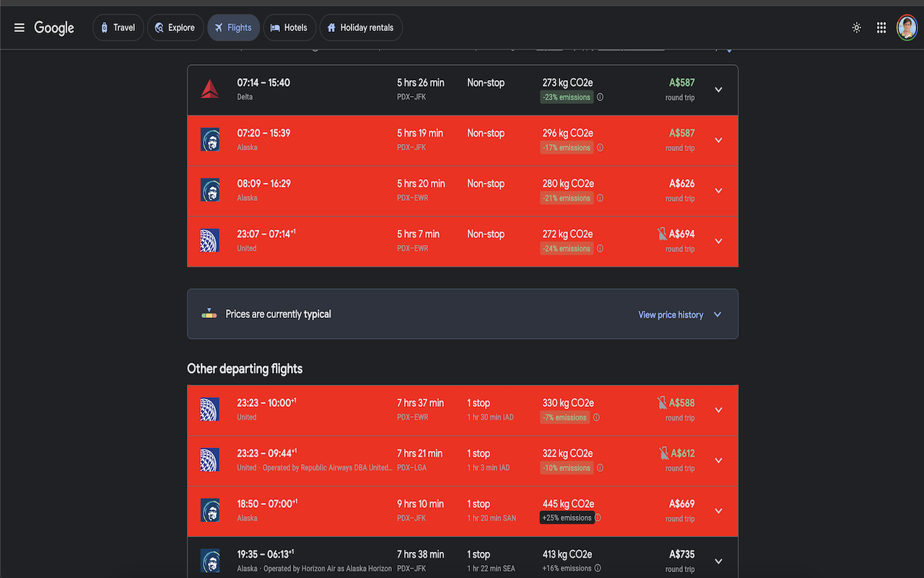Click the Google logo
924x578 pixels.
(x=54, y=27)
